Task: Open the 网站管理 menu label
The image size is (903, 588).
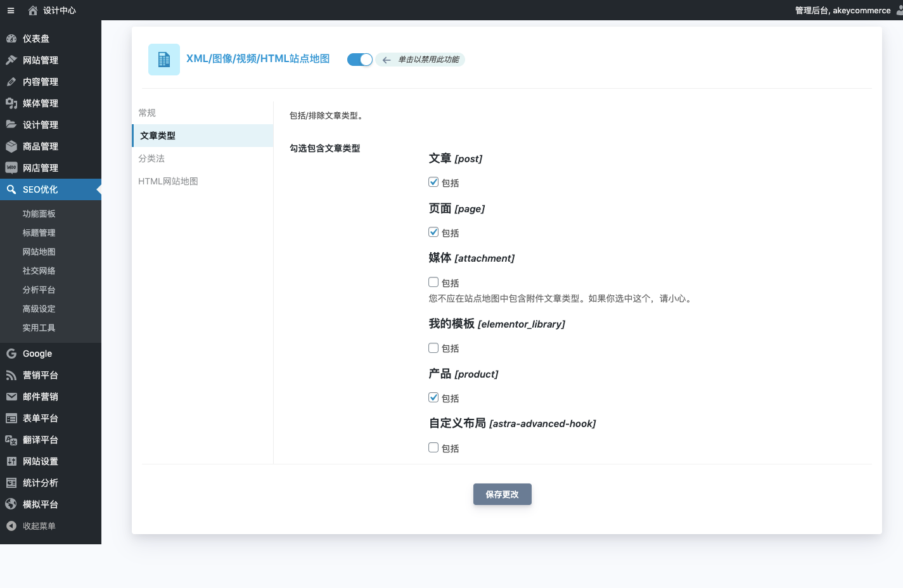Action: click(x=41, y=60)
